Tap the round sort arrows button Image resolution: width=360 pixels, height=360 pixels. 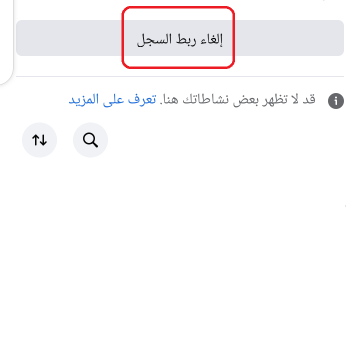pyautogui.click(x=39, y=140)
